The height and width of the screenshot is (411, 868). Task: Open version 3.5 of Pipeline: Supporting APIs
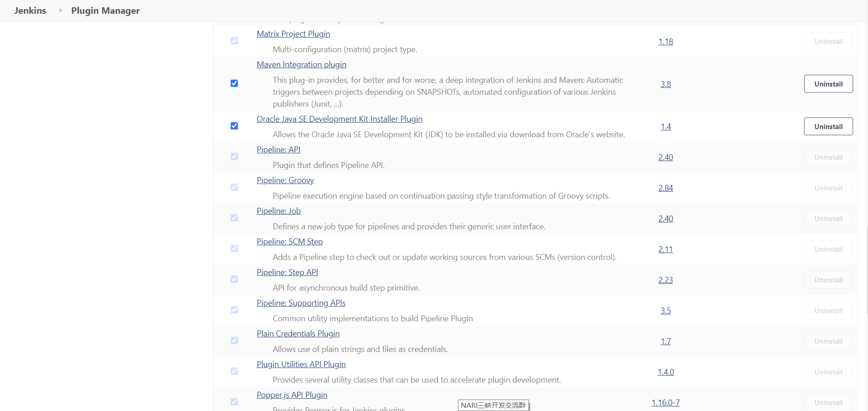(x=666, y=311)
